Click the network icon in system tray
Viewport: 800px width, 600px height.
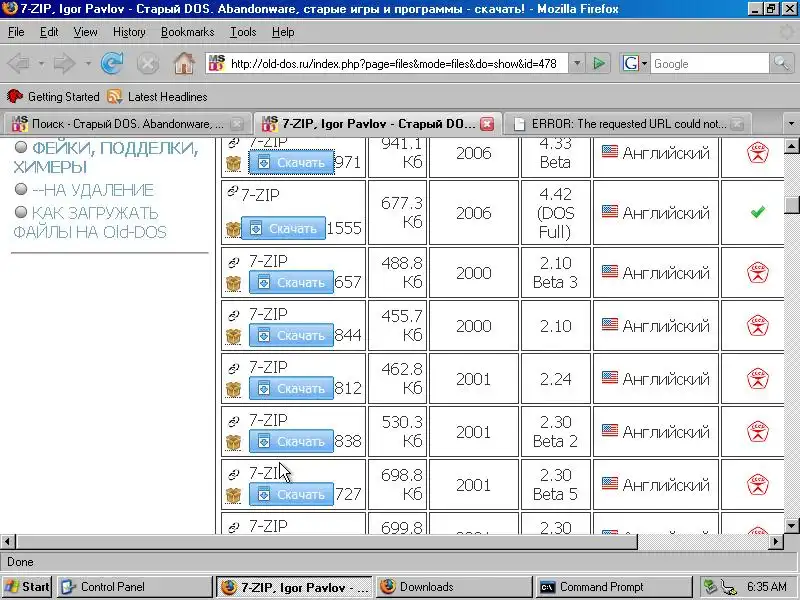coord(728,587)
